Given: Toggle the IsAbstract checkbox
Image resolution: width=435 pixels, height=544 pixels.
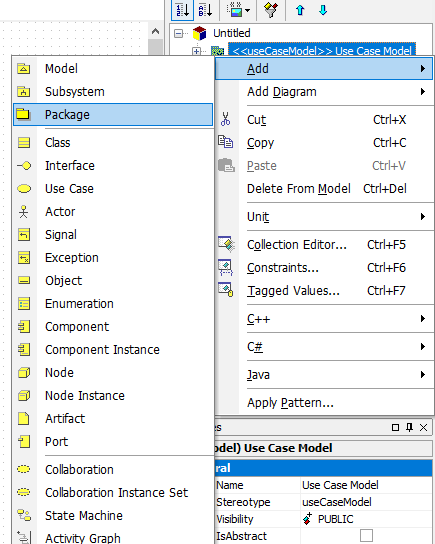Looking at the screenshot, I should [366, 535].
